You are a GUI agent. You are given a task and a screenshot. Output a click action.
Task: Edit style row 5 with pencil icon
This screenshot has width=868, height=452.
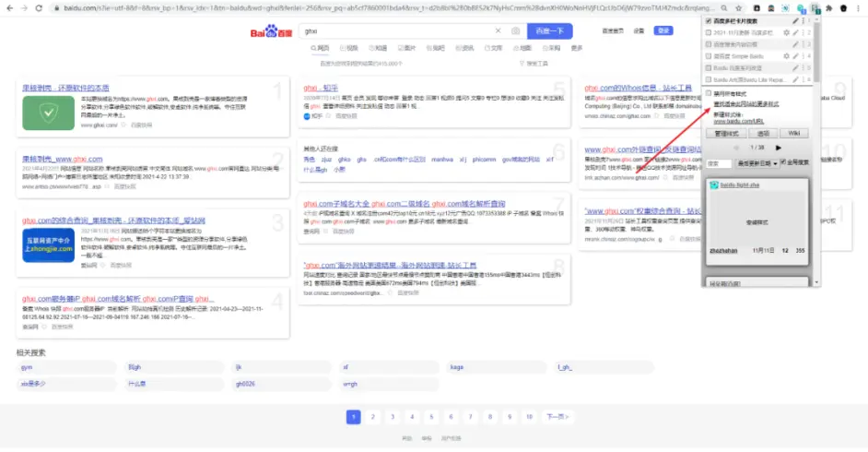795,67
